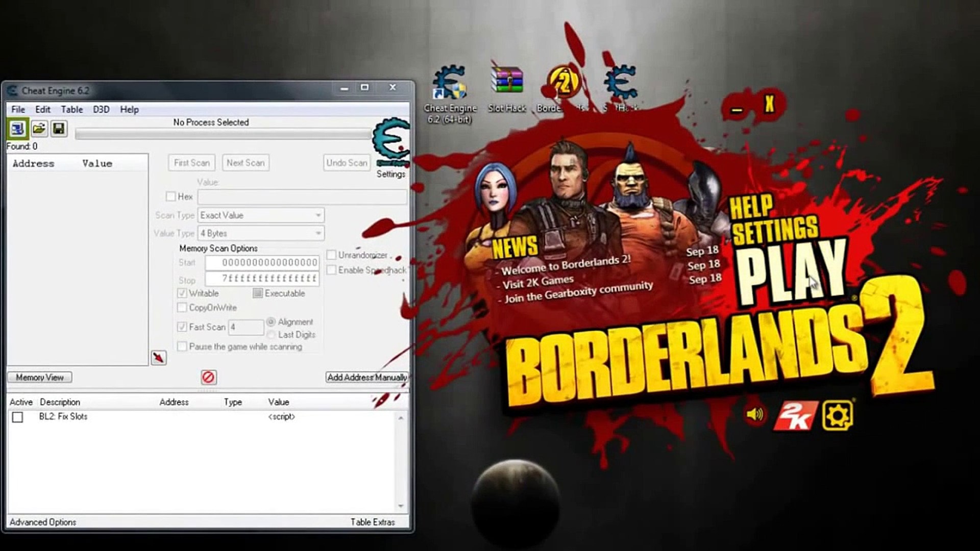Click the open process icon
The width and height of the screenshot is (980, 551).
18,129
